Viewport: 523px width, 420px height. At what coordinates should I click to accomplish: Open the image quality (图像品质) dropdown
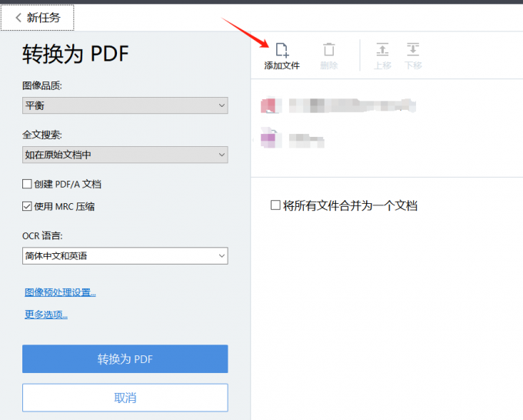click(x=125, y=105)
